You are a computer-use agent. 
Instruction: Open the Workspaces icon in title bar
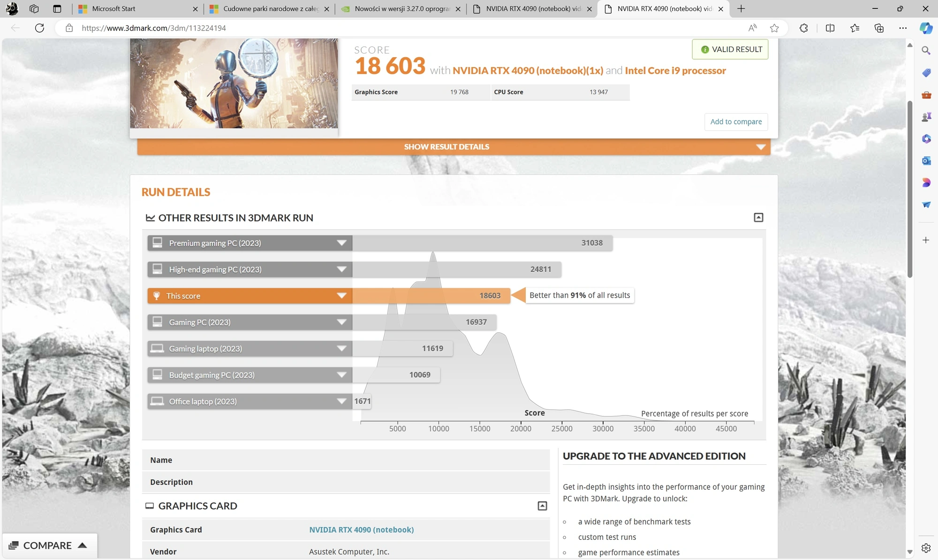tap(34, 8)
